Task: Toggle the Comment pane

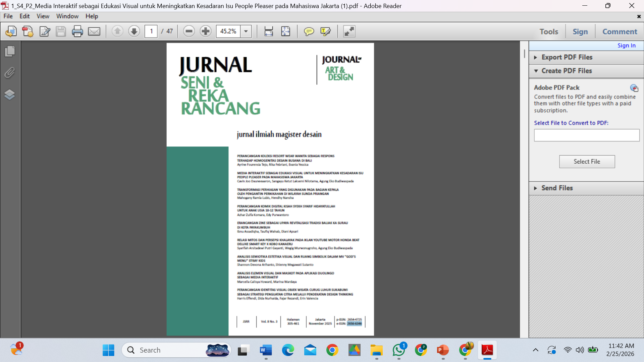Action: tap(620, 32)
